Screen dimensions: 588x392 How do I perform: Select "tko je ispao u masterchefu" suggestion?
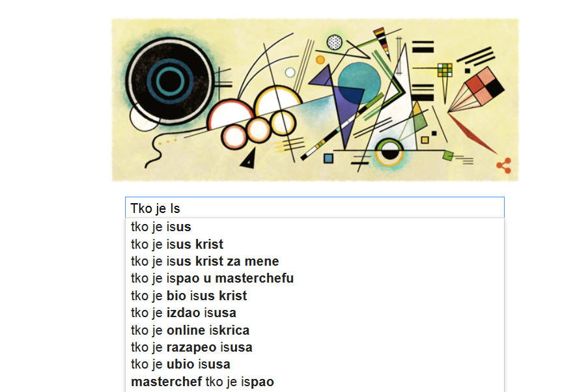pyautogui.click(x=212, y=279)
